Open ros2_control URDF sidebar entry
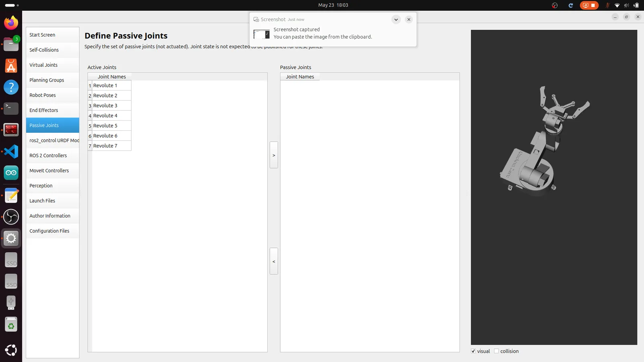644x362 pixels. [52, 140]
